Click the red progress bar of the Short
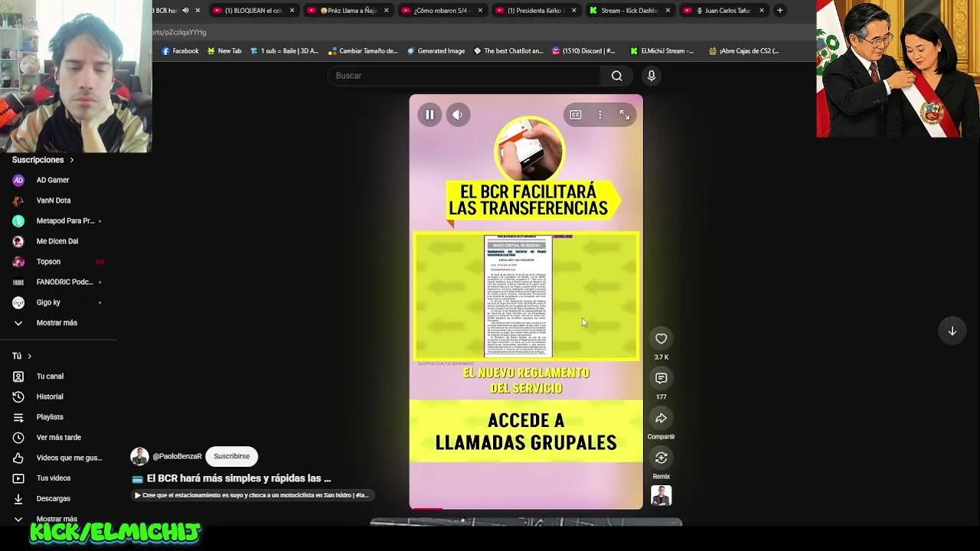 click(427, 508)
